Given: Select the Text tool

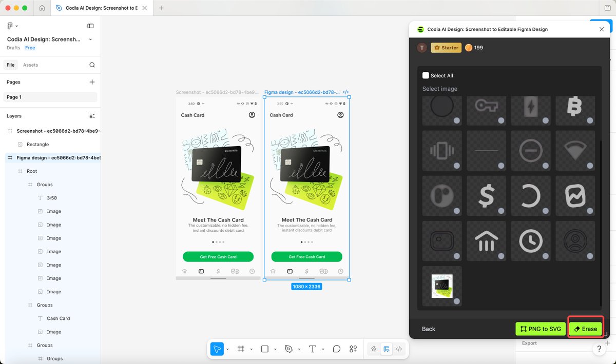Looking at the screenshot, I should tap(312, 349).
